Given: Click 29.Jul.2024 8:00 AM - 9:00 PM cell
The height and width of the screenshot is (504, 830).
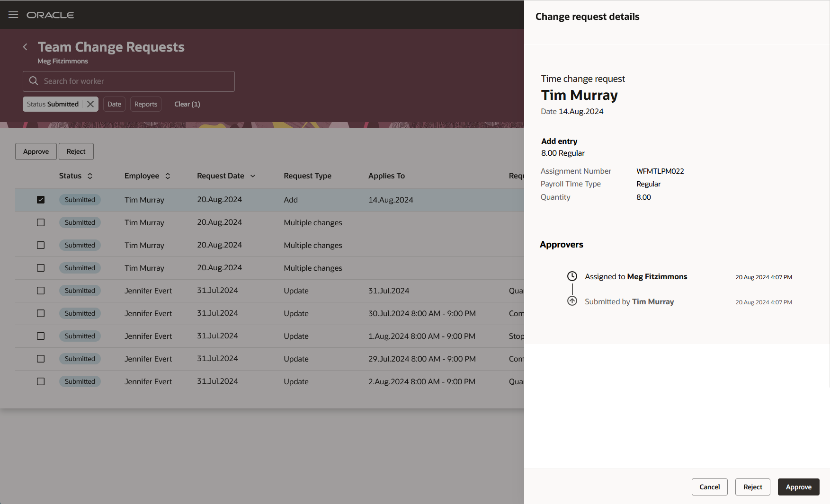Looking at the screenshot, I should tap(422, 359).
